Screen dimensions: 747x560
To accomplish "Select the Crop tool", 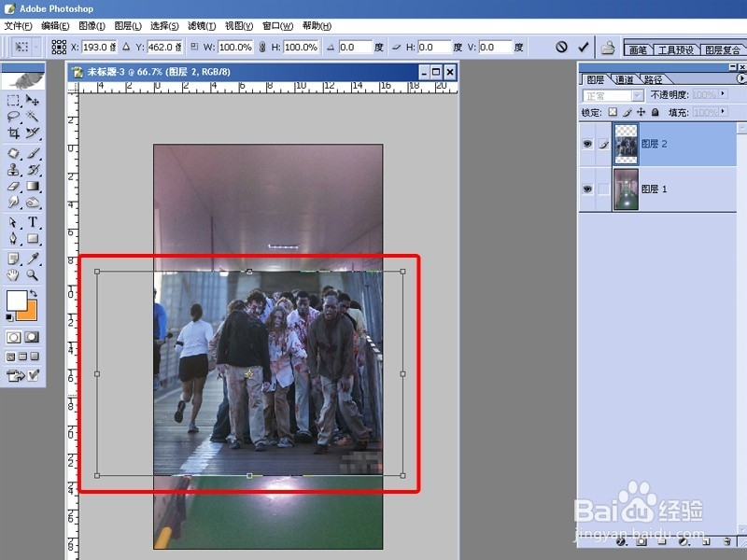I will (x=13, y=133).
